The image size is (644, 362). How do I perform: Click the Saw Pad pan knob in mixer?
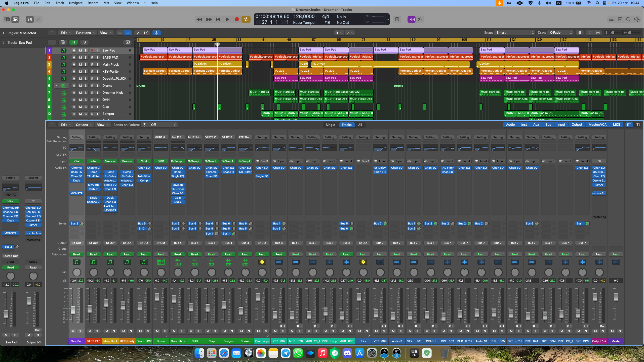tap(77, 272)
